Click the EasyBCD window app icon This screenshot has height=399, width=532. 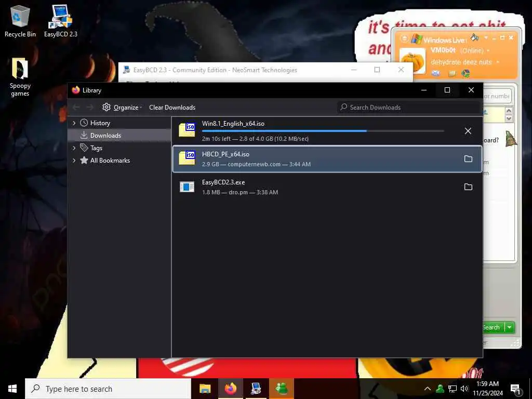[127, 70]
